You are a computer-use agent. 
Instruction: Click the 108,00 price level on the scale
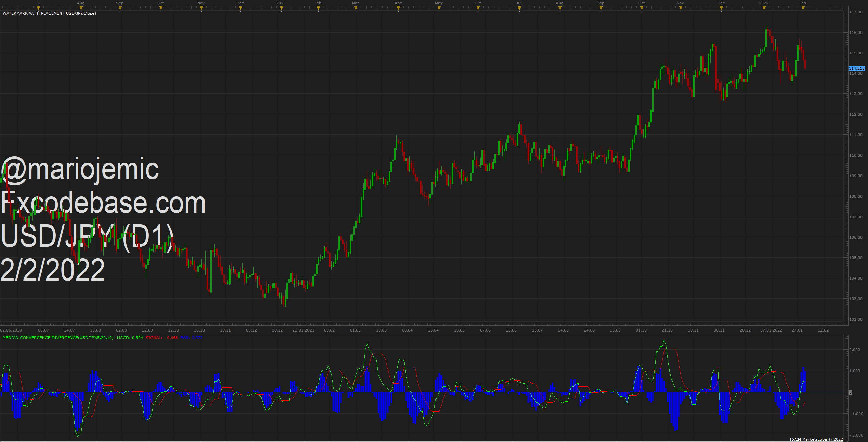pos(856,196)
